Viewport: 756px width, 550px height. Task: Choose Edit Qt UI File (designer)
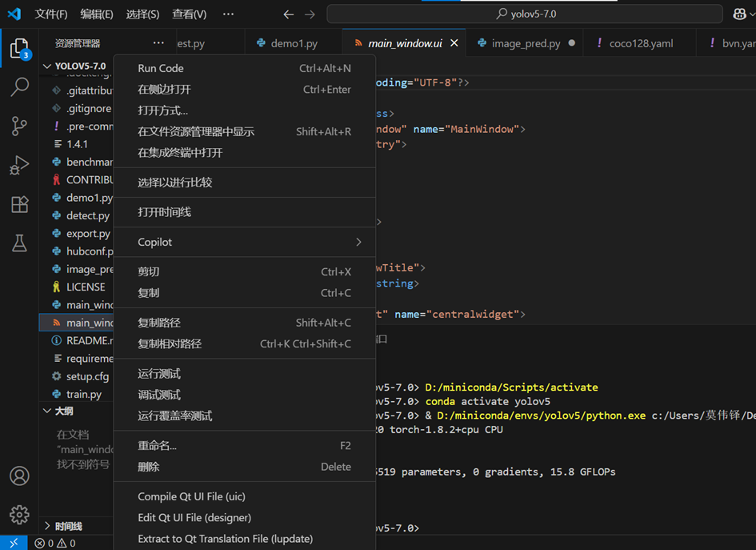pyautogui.click(x=245, y=518)
